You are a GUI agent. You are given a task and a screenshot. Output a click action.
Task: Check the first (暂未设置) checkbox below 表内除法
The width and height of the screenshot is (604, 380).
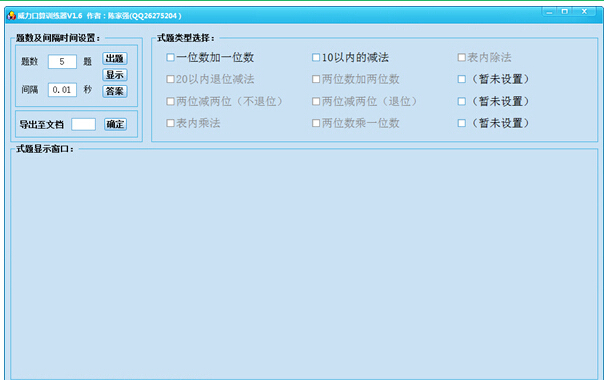461,79
